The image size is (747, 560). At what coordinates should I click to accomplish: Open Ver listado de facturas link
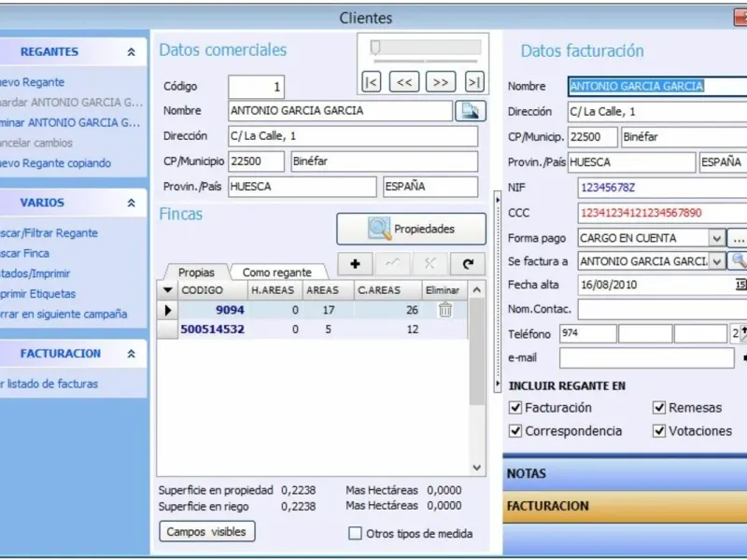pyautogui.click(x=49, y=385)
